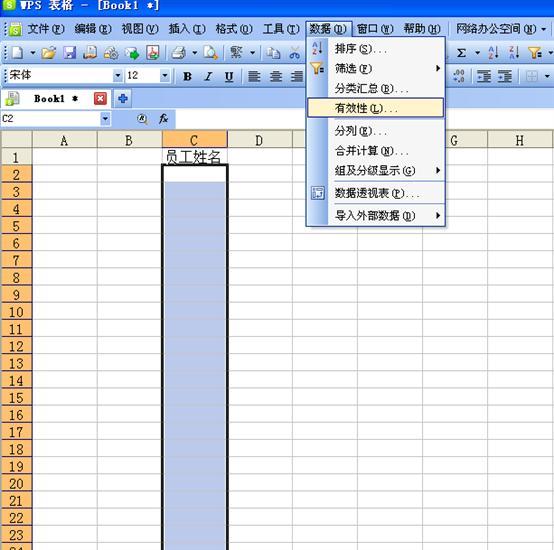Choose 数据透视表(P) menu entry

[375, 193]
